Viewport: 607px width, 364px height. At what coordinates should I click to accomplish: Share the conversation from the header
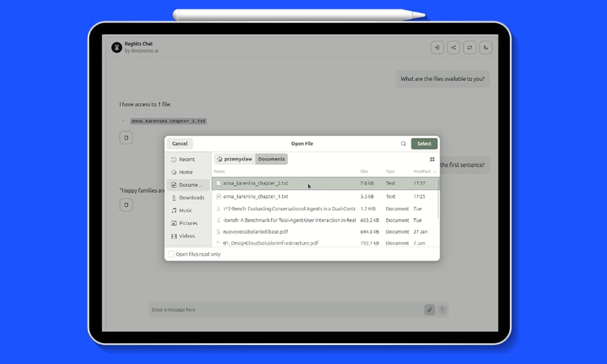453,47
